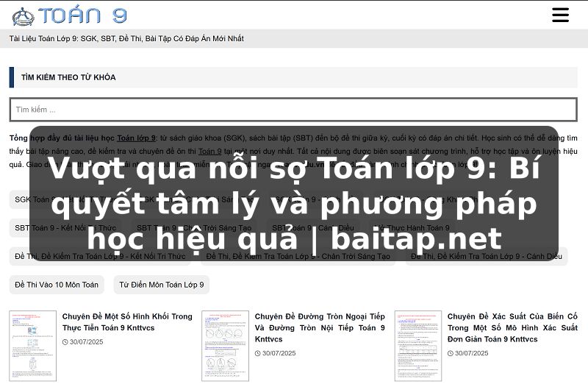588x387 pixels.
Task: Open thumbnail of 'Xác Suất Của Biến Cố' article
Action: (418, 346)
